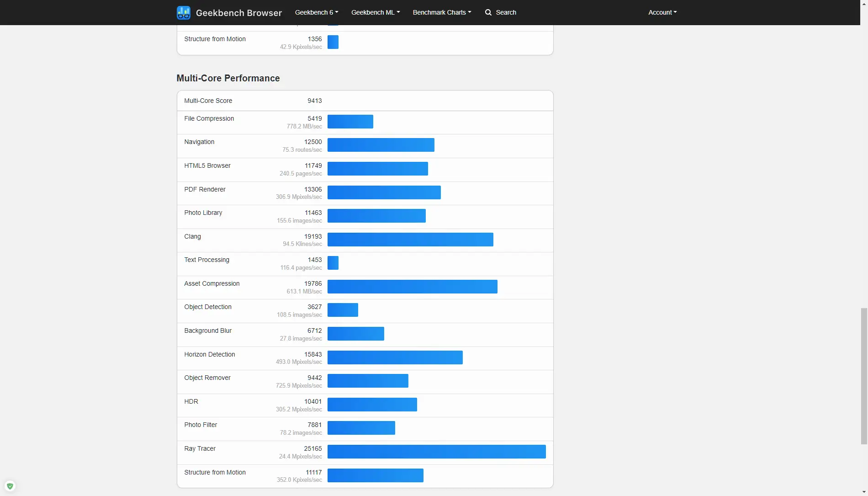Click the Multi-Core Score label
This screenshot has height=496, width=868.
[x=208, y=101]
